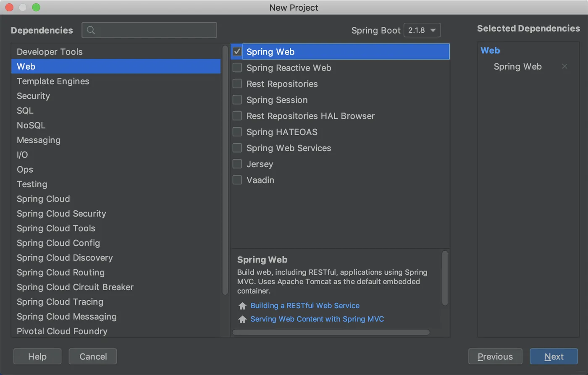Screen dimensions: 588x375
Task: Open the Building a RESTful Web Service link
Action: tap(305, 306)
